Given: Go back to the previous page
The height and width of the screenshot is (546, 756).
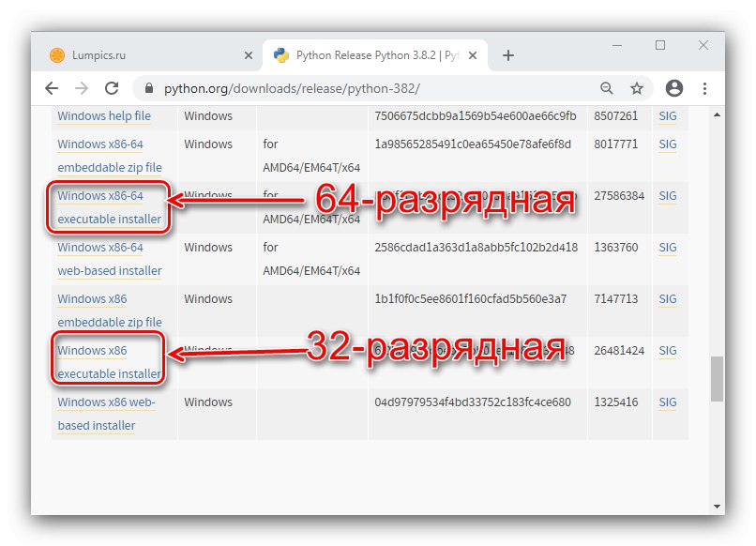Looking at the screenshot, I should click(x=52, y=88).
